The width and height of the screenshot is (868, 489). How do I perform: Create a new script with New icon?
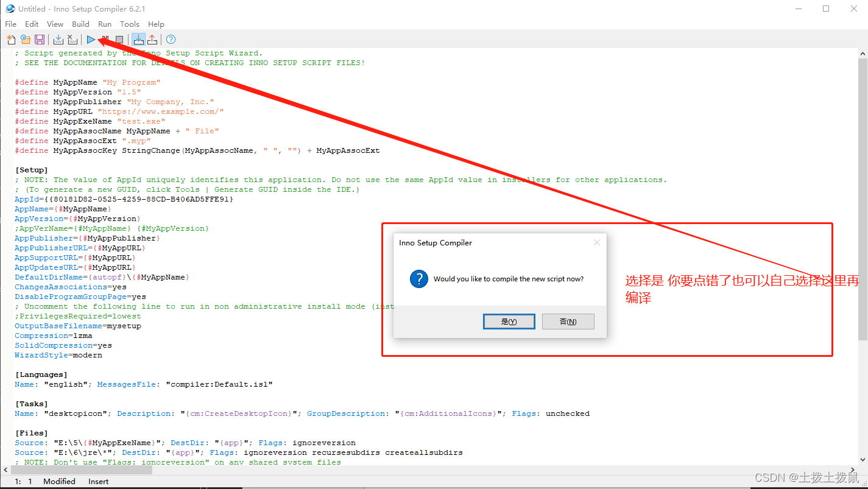coord(11,40)
